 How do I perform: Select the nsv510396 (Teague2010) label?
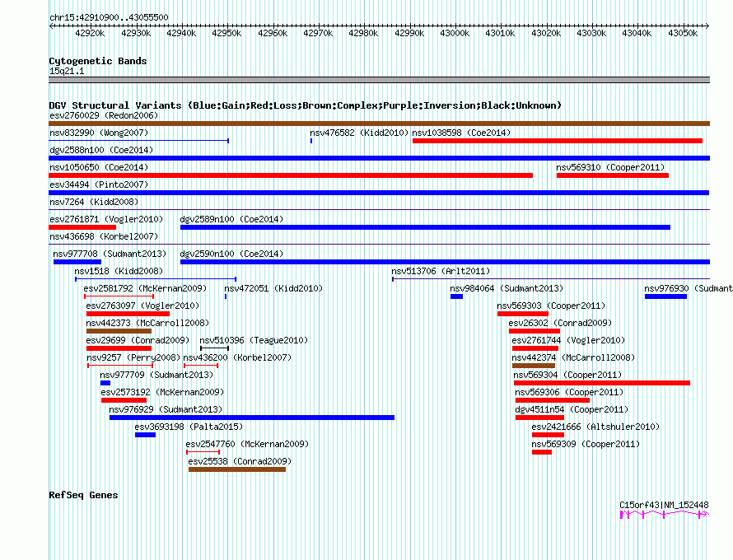point(254,340)
